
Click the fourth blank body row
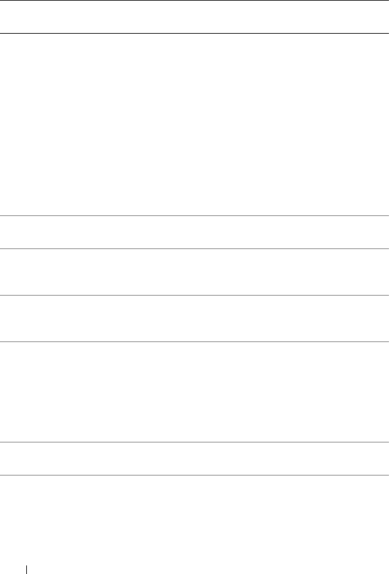196,318
